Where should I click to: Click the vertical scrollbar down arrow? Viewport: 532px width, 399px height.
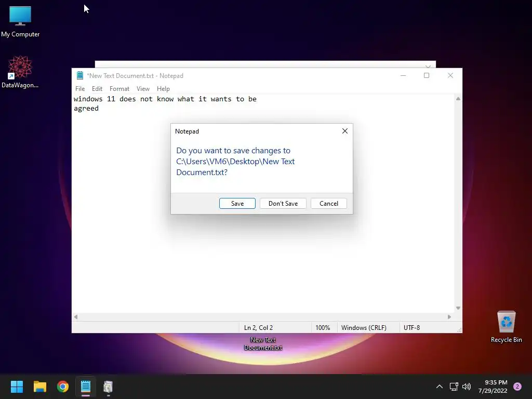tap(458, 308)
